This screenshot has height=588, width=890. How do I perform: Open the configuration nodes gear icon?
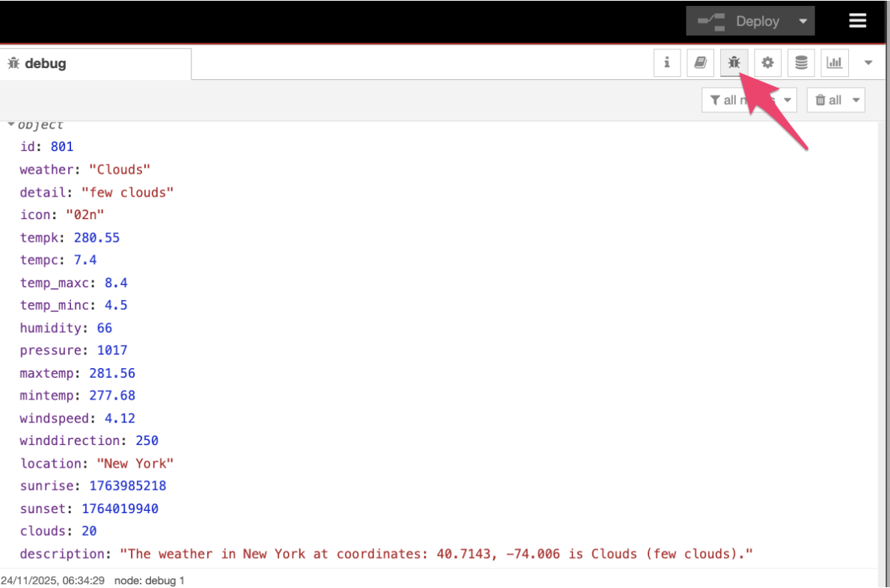(x=767, y=62)
